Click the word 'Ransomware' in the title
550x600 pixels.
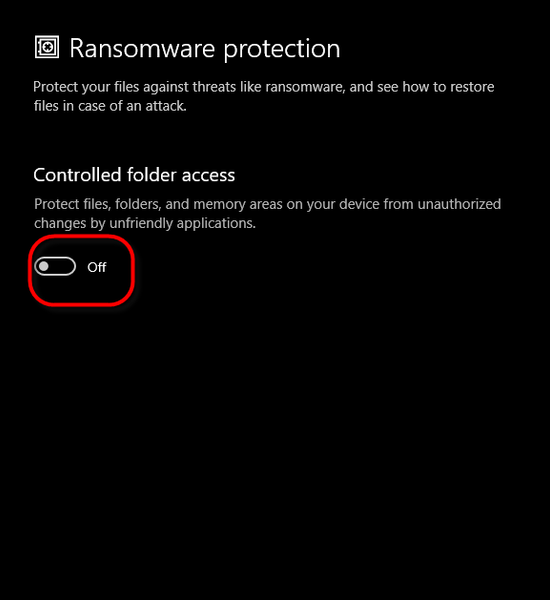coord(142,49)
